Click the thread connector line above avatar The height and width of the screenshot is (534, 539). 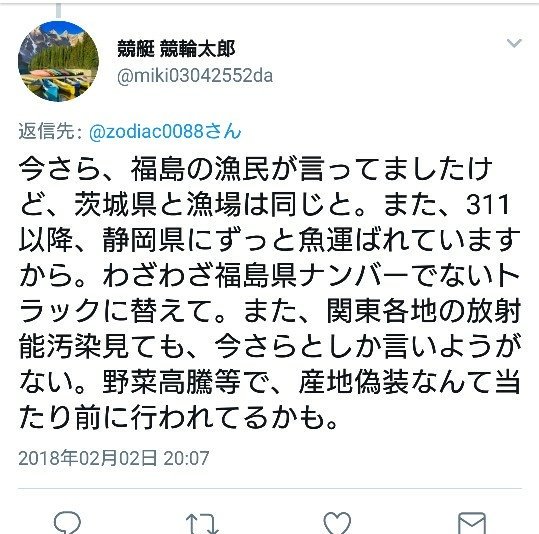(x=58, y=10)
